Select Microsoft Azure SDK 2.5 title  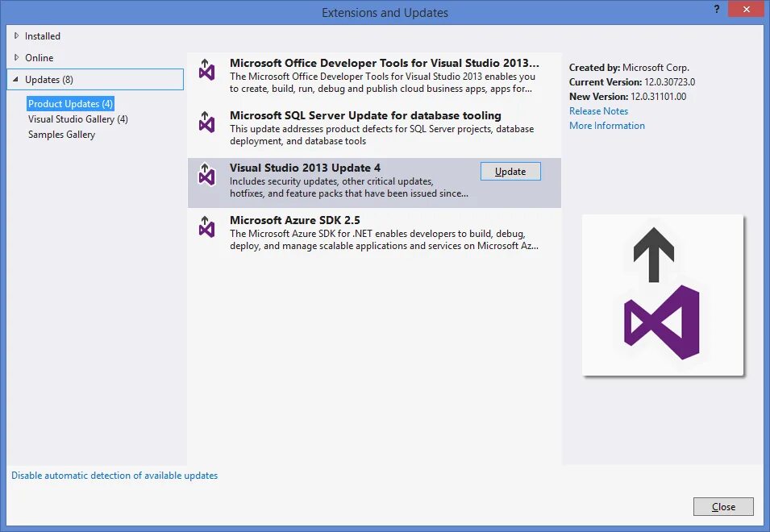point(294,220)
